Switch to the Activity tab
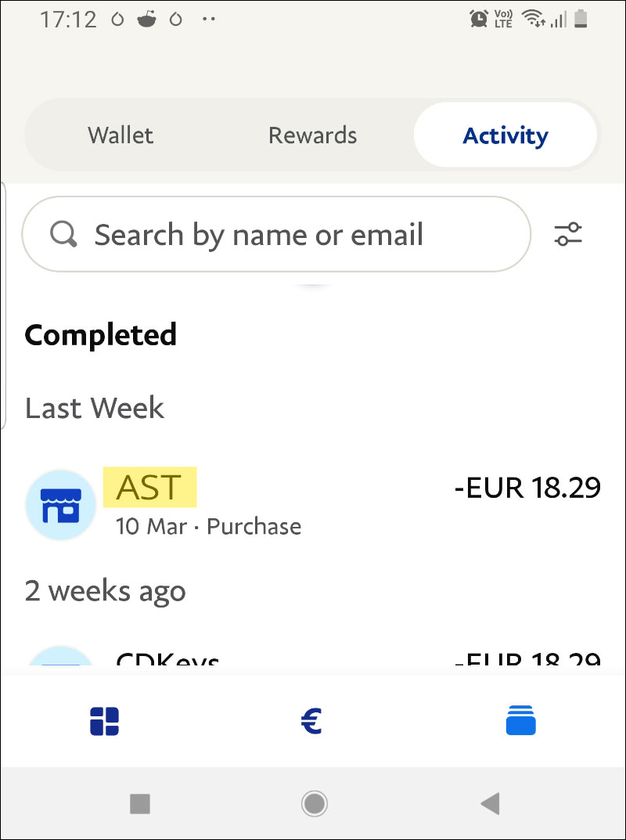Screen dimensions: 626x840 [505, 135]
